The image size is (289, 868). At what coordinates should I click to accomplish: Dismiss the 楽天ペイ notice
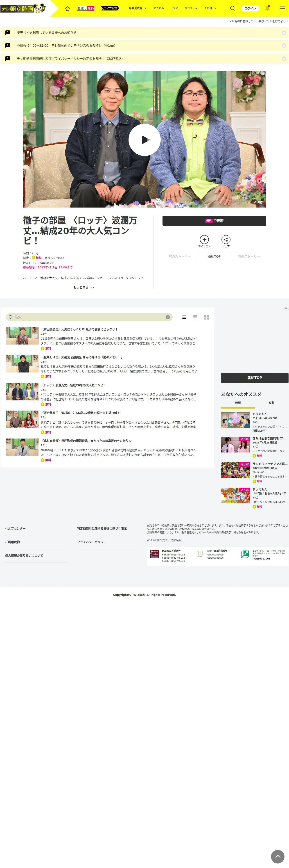click(284, 33)
